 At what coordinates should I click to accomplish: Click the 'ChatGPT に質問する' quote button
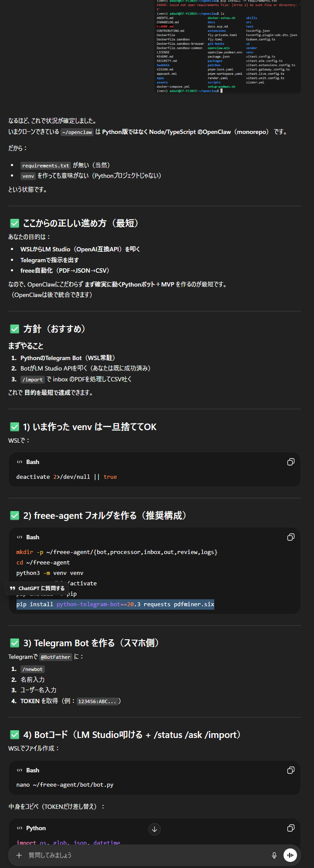tap(37, 588)
